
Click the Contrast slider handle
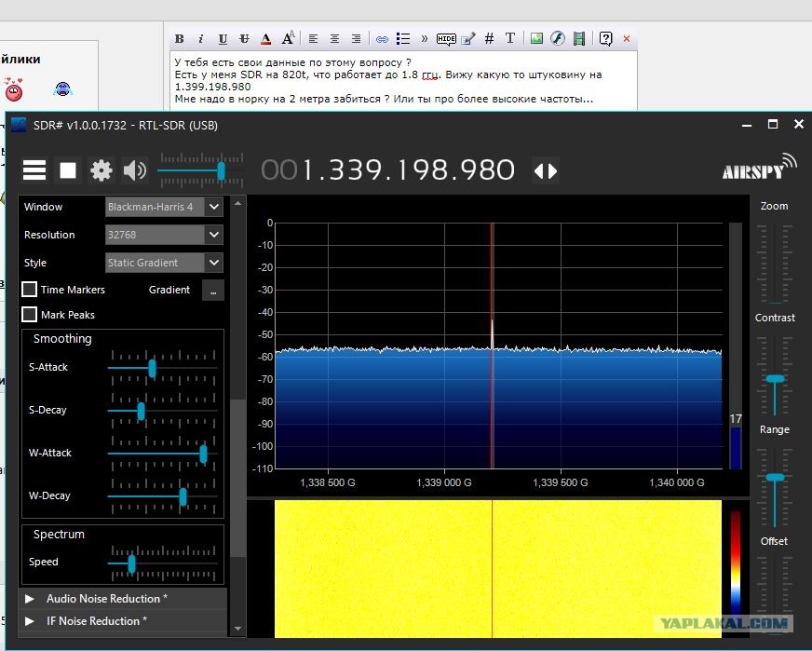(x=776, y=379)
